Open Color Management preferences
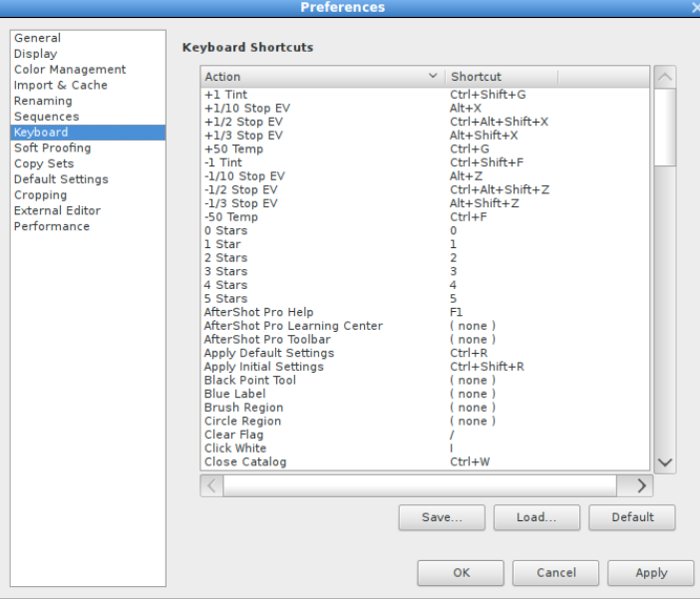The image size is (700, 599). (x=88, y=70)
